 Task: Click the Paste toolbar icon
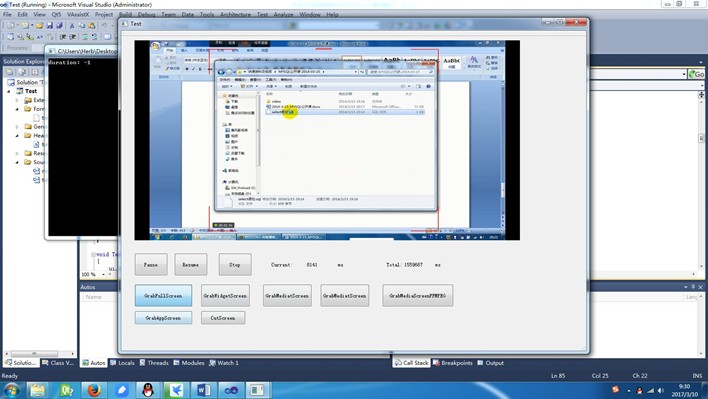[92, 26]
